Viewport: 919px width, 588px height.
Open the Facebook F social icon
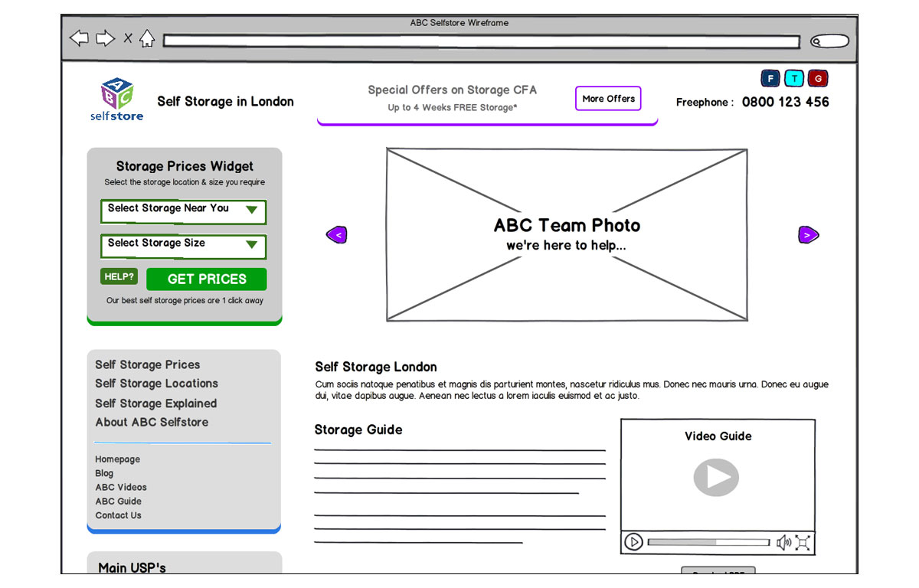click(770, 78)
